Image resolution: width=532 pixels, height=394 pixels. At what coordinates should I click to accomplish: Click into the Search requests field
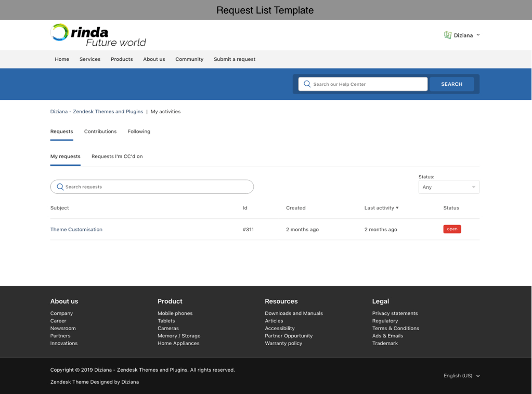coord(156,187)
